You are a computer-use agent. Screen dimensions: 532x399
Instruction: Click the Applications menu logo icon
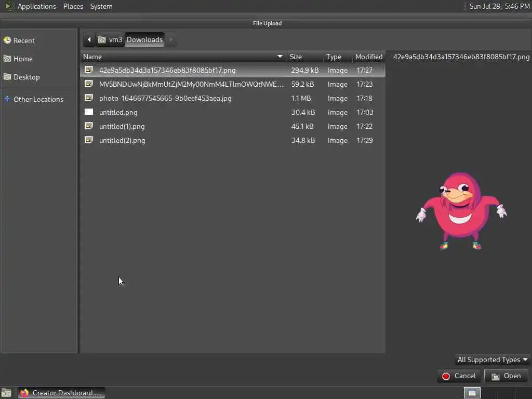[9, 6]
